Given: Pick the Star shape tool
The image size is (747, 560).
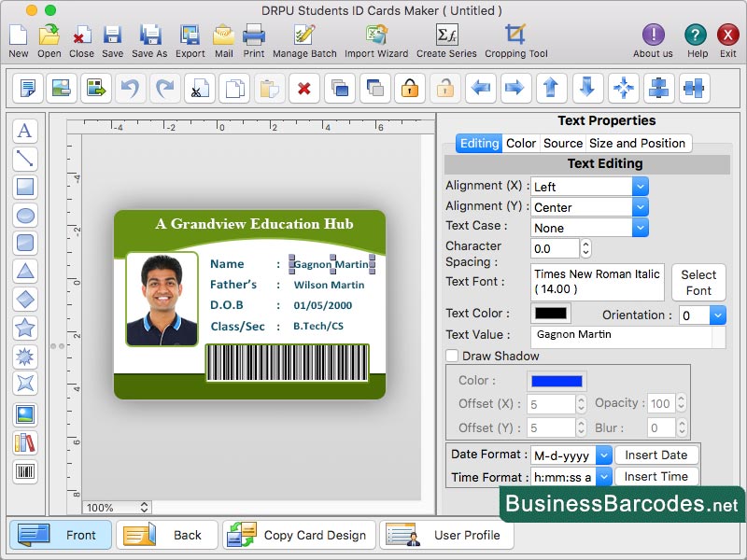Looking at the screenshot, I should pos(25,327).
